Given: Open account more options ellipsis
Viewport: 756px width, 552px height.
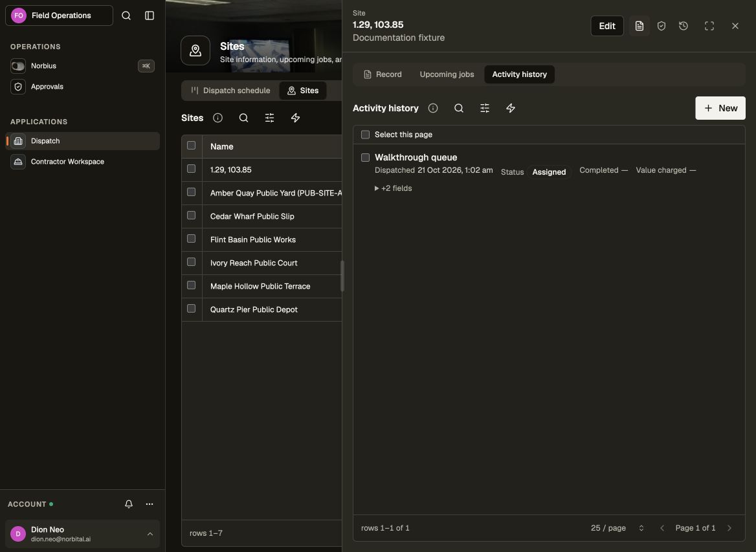Looking at the screenshot, I should (x=150, y=504).
